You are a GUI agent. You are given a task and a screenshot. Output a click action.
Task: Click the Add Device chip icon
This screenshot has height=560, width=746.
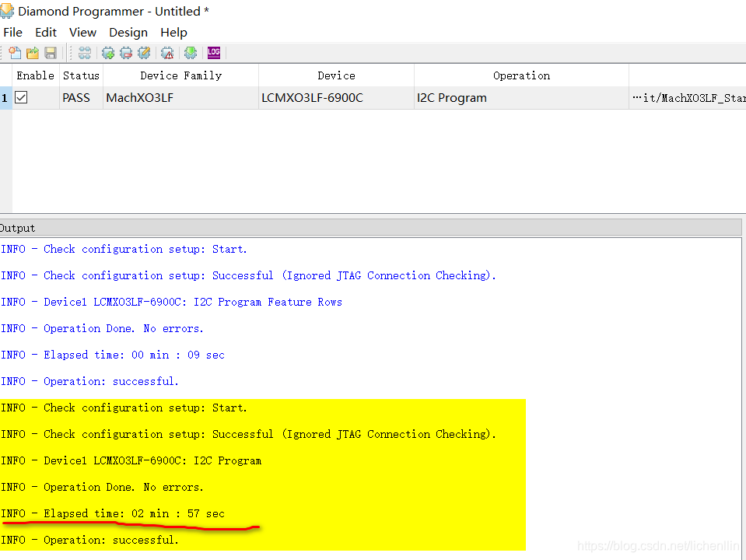(x=108, y=53)
